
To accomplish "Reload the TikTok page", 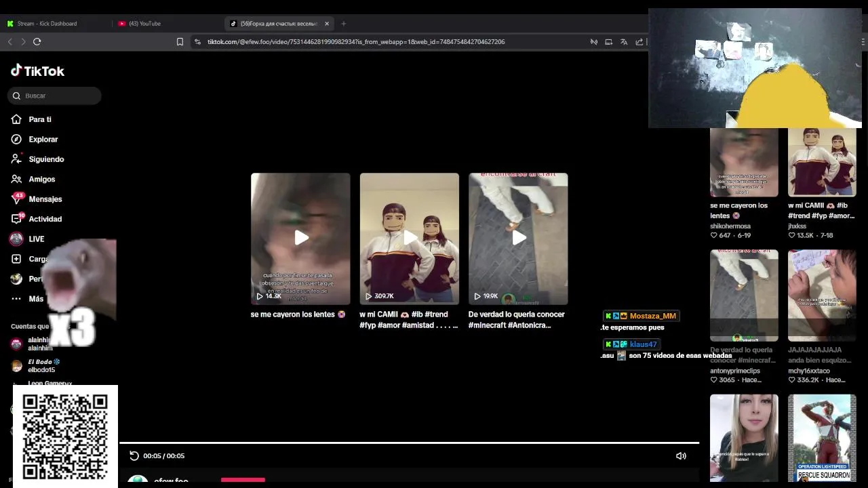I will [37, 41].
